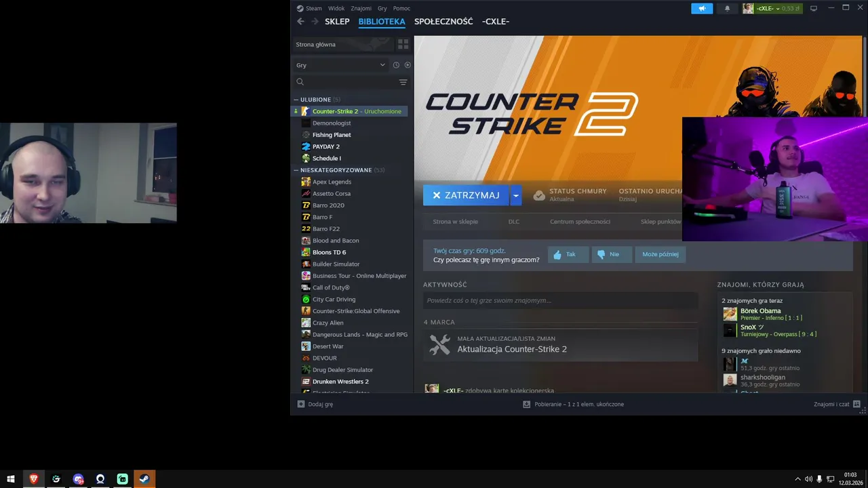The width and height of the screenshot is (868, 488).
Task: Switch to the SKLEP tab
Action: [x=337, y=22]
